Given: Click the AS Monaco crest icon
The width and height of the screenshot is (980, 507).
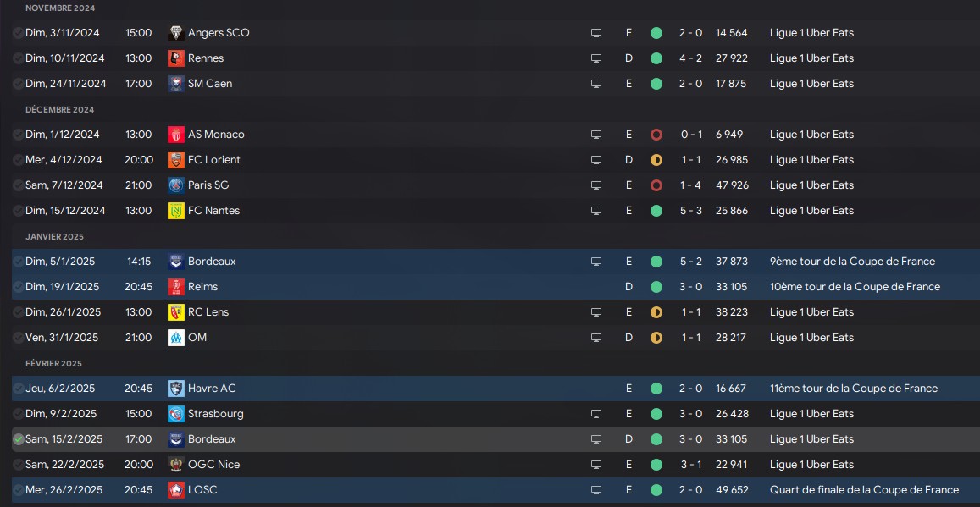Looking at the screenshot, I should 175,135.
